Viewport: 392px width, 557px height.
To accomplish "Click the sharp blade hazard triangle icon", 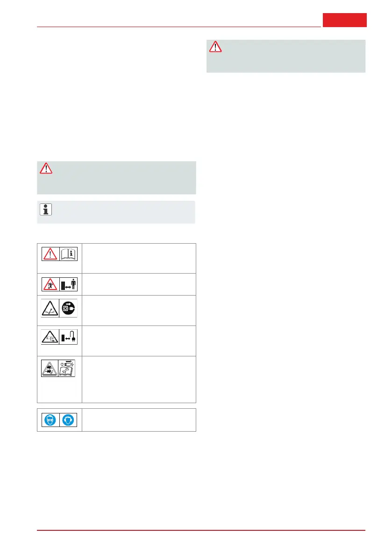I will [x=50, y=310].
